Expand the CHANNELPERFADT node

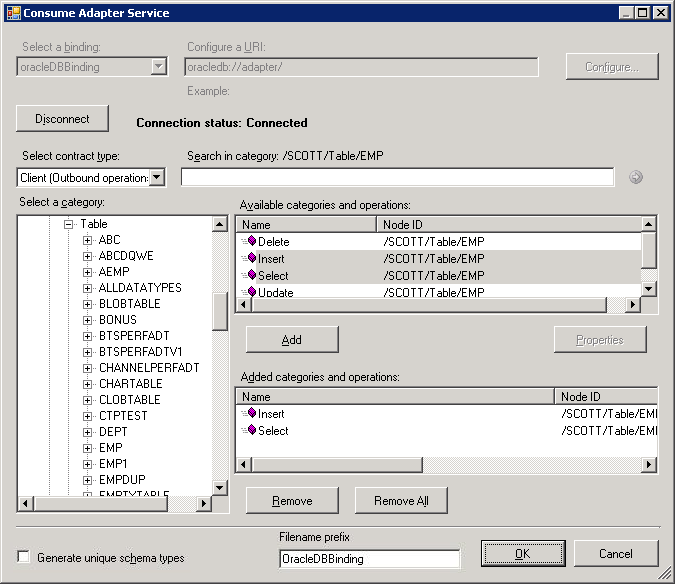tap(87, 368)
